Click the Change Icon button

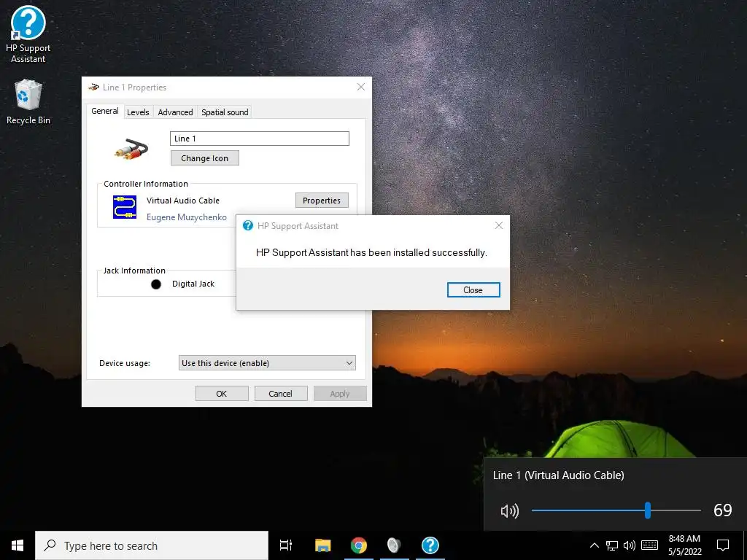[x=205, y=158]
